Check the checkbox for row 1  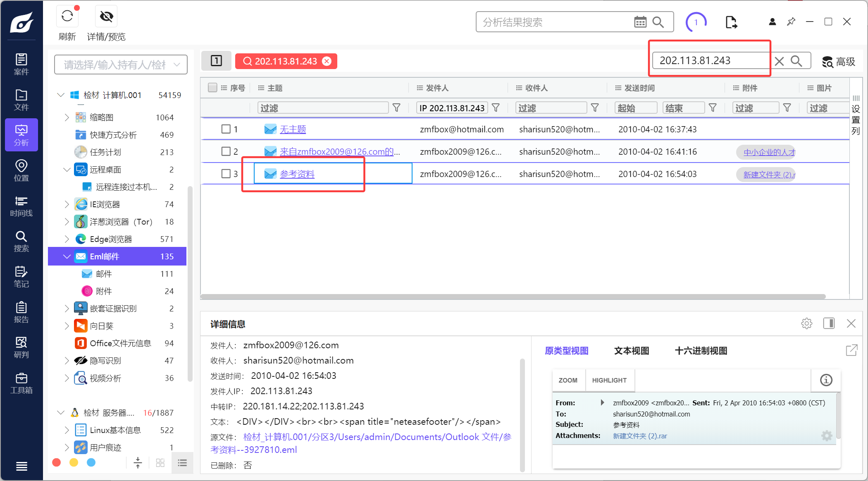pyautogui.click(x=226, y=129)
